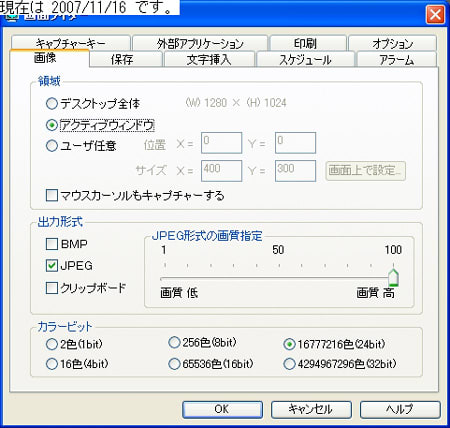This screenshot has height=428, width=450.
Task: Select the 画像 tab
Action: pos(49,58)
